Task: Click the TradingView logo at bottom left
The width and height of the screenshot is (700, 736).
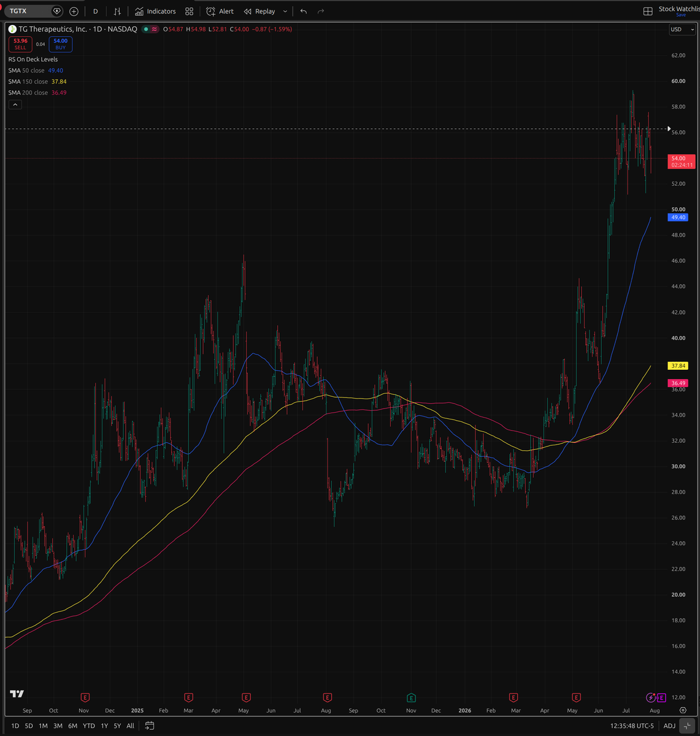Action: 17,694
